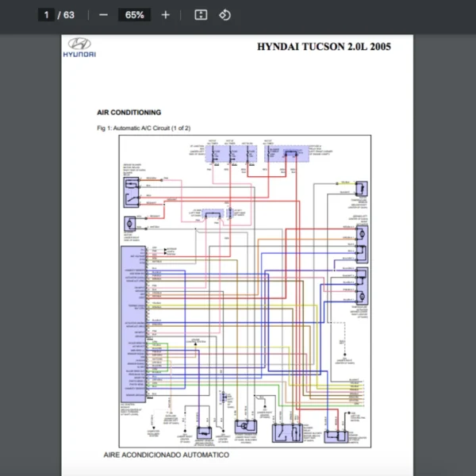Click the top-right temperature sensor symbol
This screenshot has width=476, height=476.
pos(361,188)
